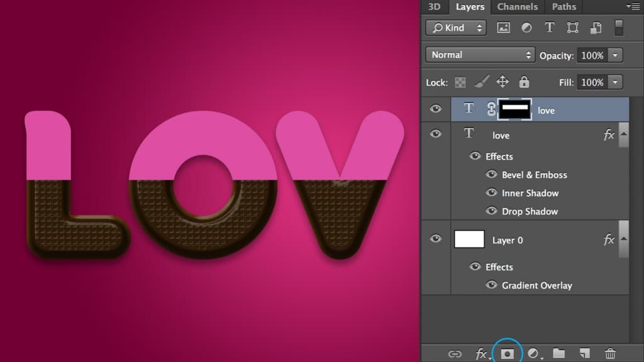Open the layer style fx menu
Screen dimensions: 644x362
pyautogui.click(x=481, y=354)
